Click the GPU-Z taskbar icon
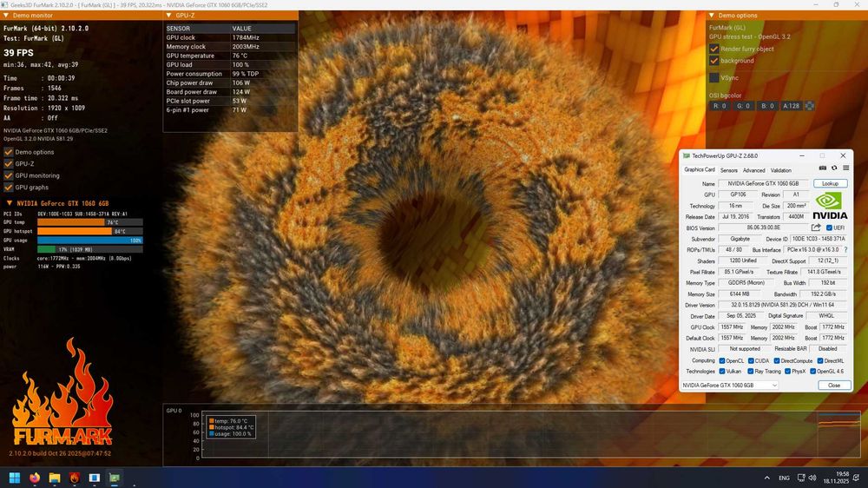Viewport: 868px width, 488px height. tap(114, 478)
